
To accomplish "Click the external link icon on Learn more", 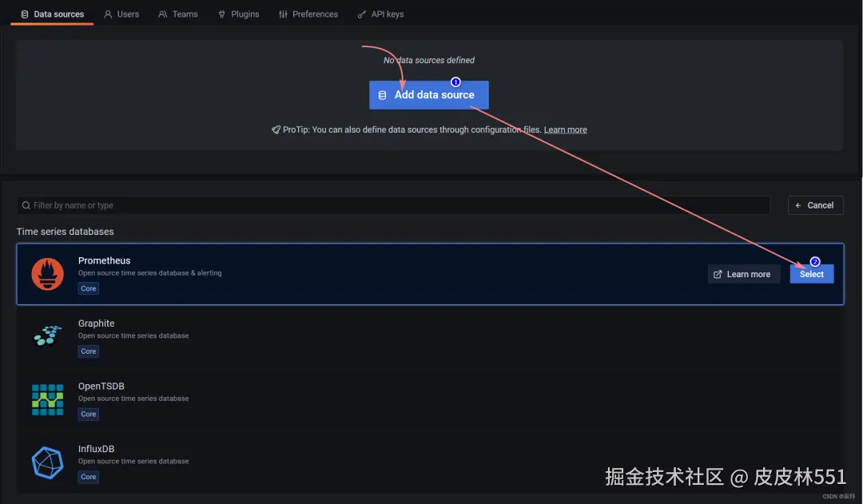I will pos(718,274).
